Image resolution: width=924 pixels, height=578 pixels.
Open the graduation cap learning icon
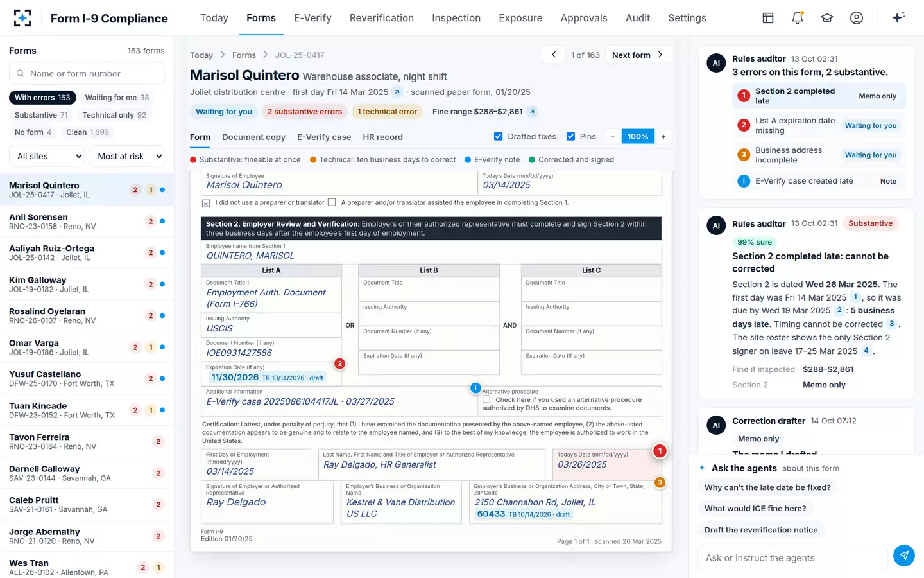[827, 18]
